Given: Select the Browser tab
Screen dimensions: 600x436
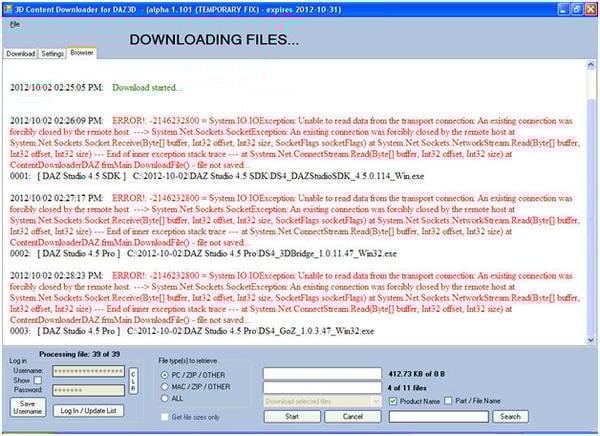Looking at the screenshot, I should click(x=82, y=53).
